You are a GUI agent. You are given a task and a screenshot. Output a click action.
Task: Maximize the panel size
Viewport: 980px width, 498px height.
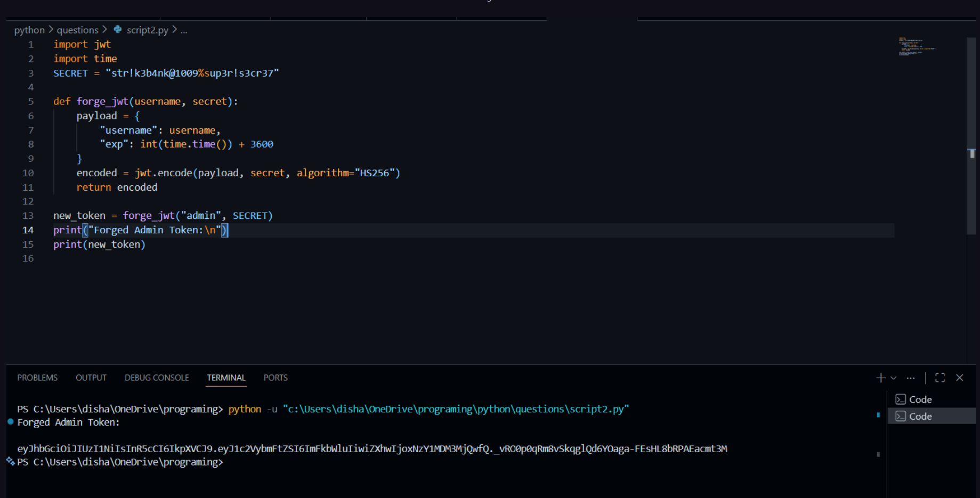[x=940, y=378]
